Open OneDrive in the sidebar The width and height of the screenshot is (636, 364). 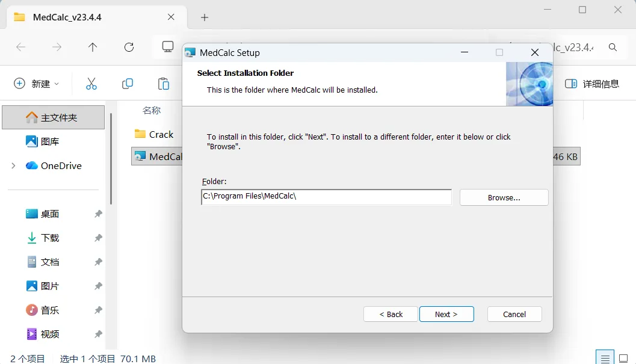click(x=53, y=165)
